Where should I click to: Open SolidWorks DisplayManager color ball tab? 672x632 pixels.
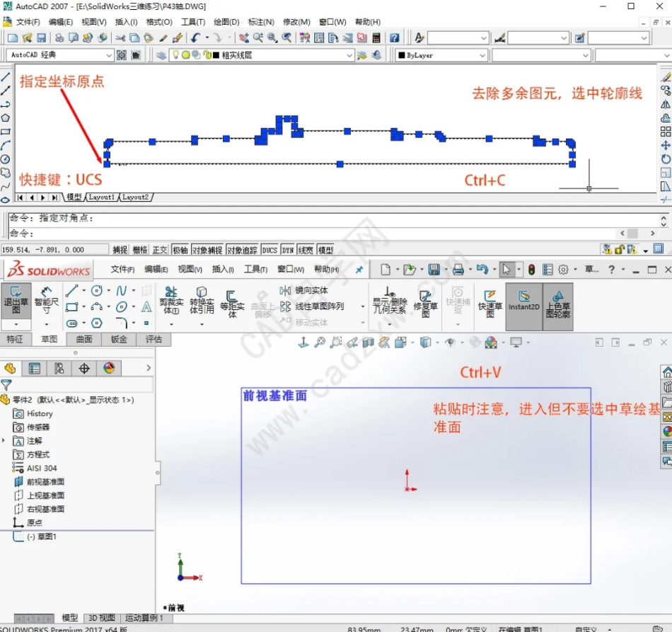[x=109, y=368]
